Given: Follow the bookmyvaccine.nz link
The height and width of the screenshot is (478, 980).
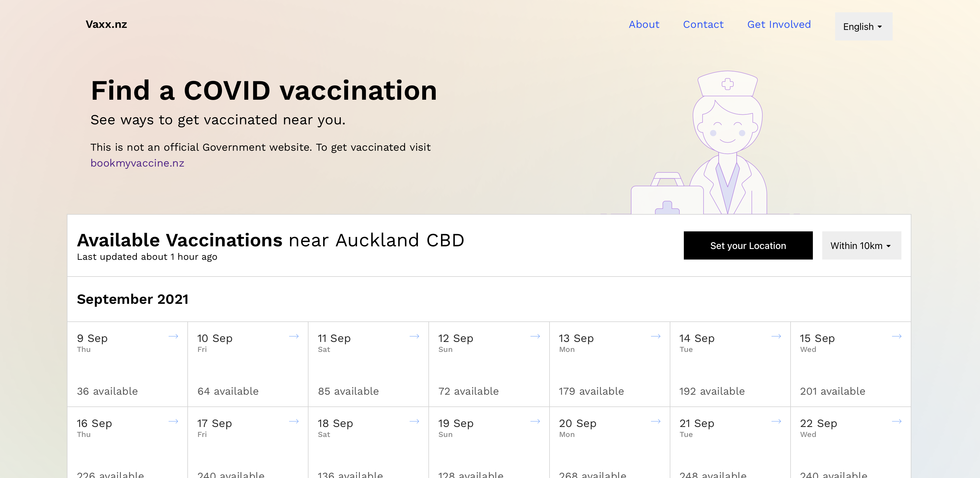Looking at the screenshot, I should tap(137, 163).
